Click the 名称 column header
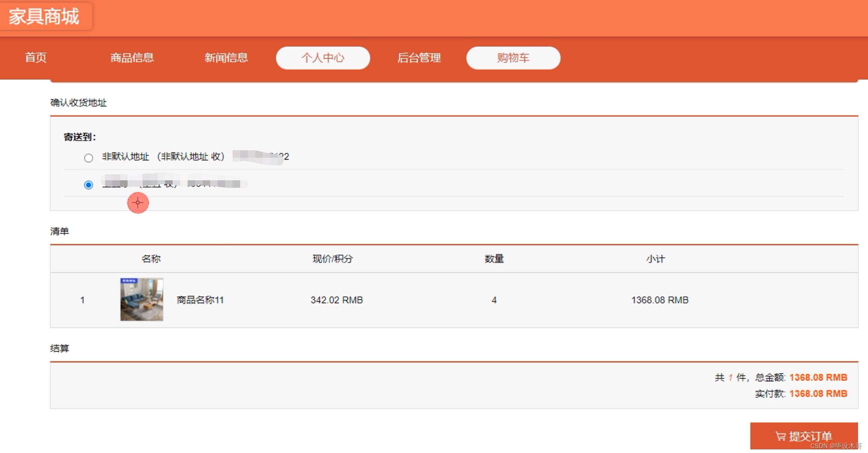 [x=151, y=259]
